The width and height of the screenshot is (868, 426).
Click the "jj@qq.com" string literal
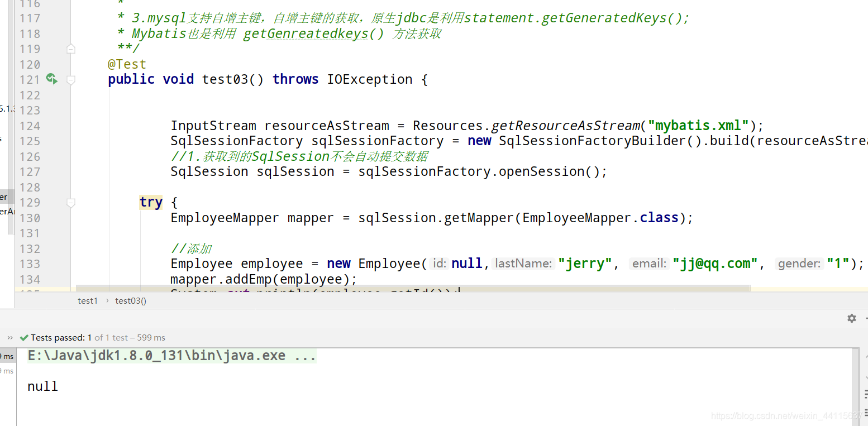[x=716, y=264]
